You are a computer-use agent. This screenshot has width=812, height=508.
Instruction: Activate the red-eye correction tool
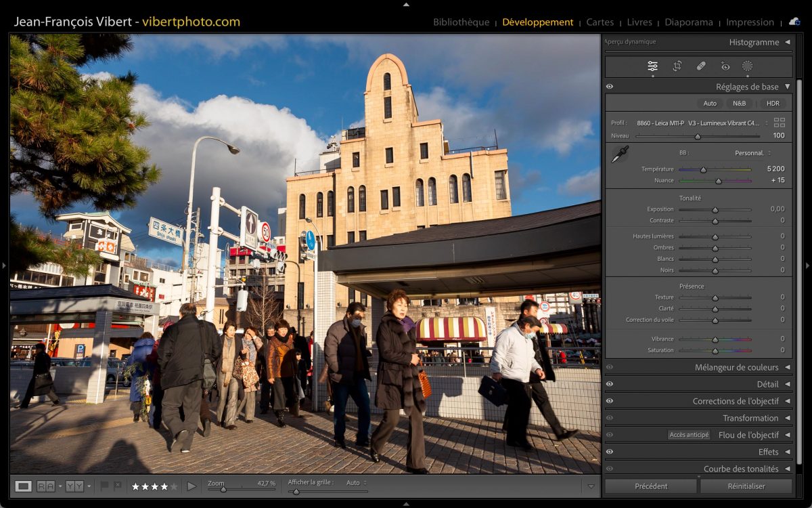pyautogui.click(x=725, y=66)
